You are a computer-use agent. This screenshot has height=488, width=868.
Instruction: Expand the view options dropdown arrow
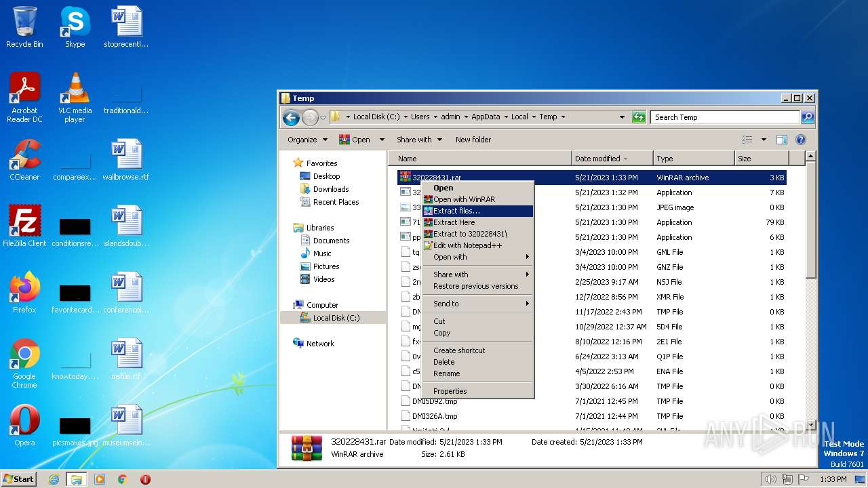coord(764,140)
